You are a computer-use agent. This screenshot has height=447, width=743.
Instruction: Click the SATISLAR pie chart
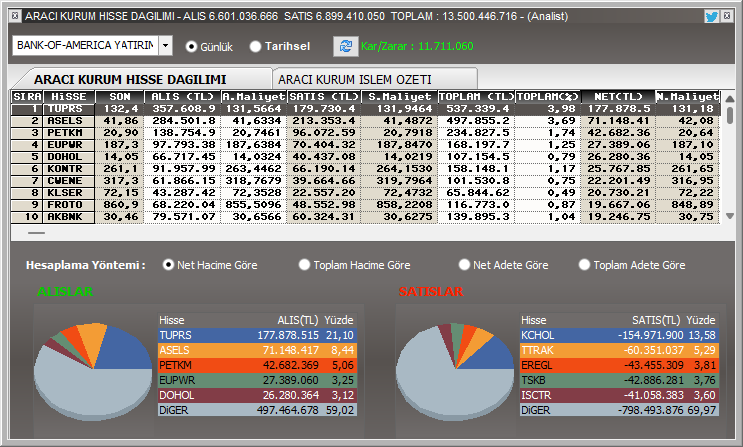tap(455, 372)
